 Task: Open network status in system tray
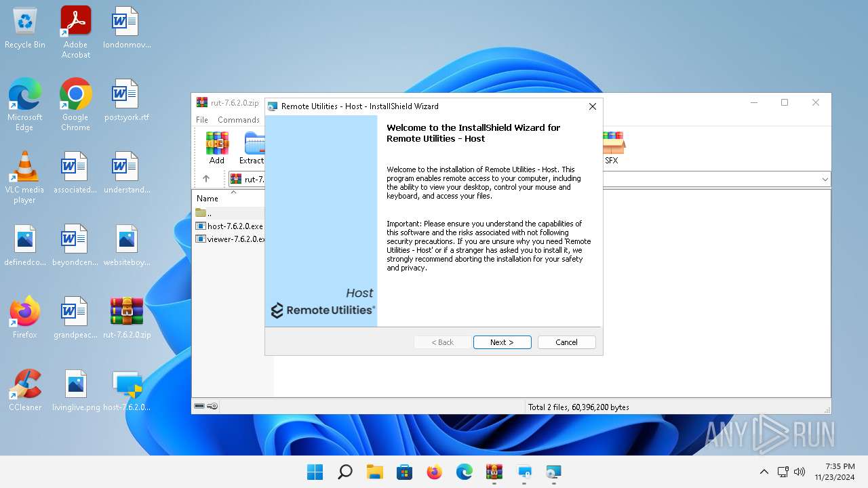point(783,472)
